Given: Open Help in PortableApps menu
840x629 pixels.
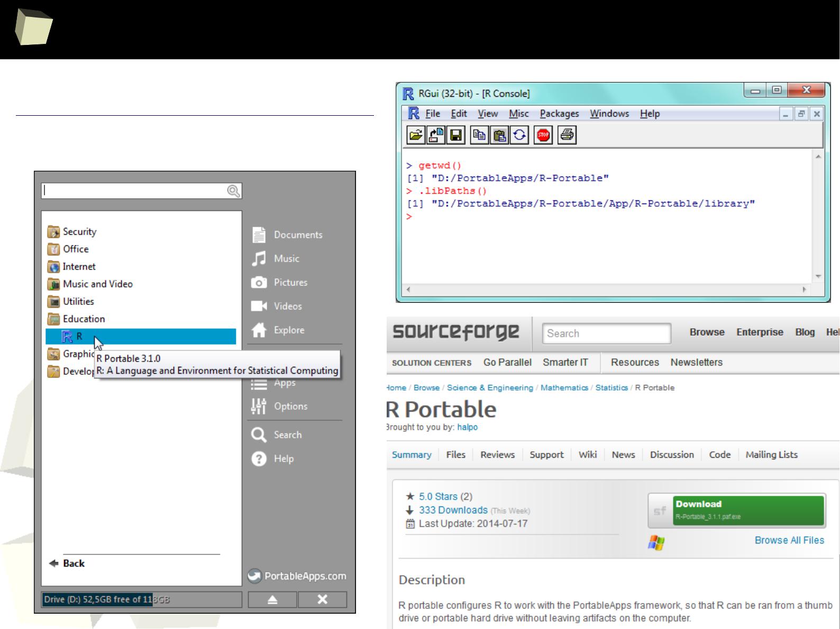Looking at the screenshot, I should tap(272, 458).
